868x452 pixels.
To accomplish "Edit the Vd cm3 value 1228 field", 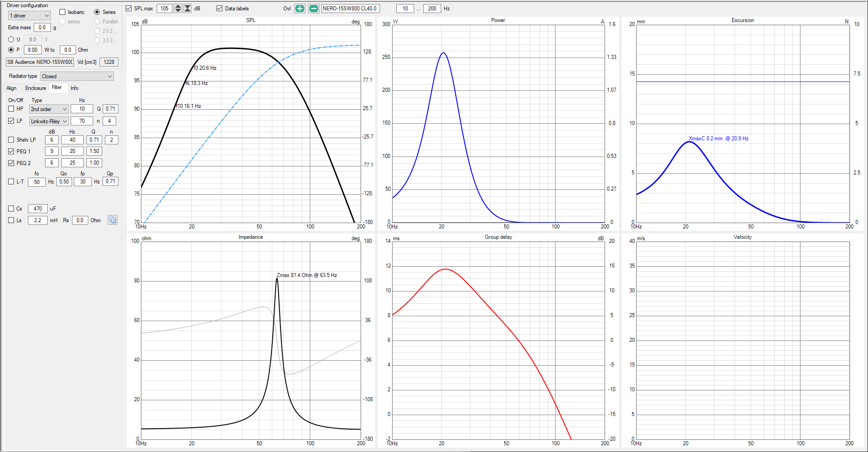I will click(x=109, y=62).
